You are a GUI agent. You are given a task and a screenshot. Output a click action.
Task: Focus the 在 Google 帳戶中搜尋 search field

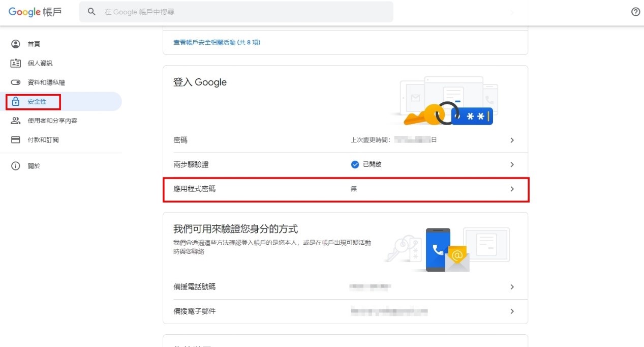236,12
